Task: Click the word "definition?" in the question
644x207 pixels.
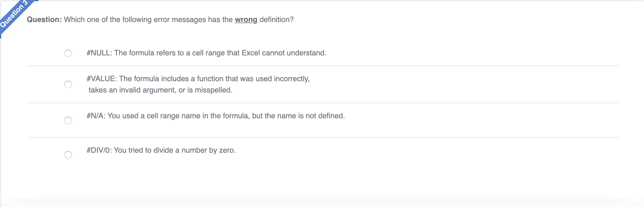Action: click(x=276, y=20)
